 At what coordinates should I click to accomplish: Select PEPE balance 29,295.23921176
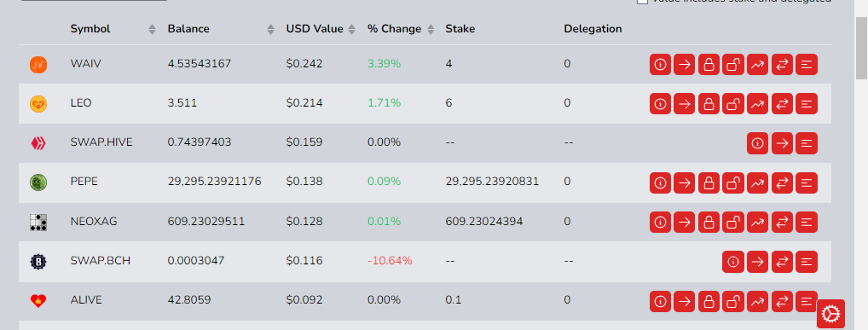pos(214,181)
